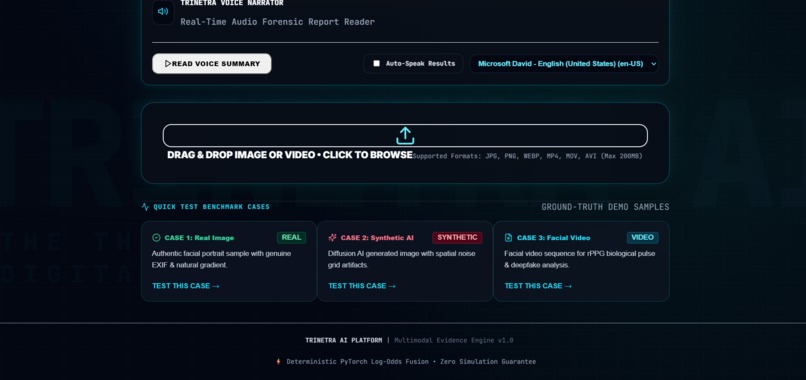Enable the Auto-Speak Results checkbox
The image size is (806, 380).
[376, 63]
